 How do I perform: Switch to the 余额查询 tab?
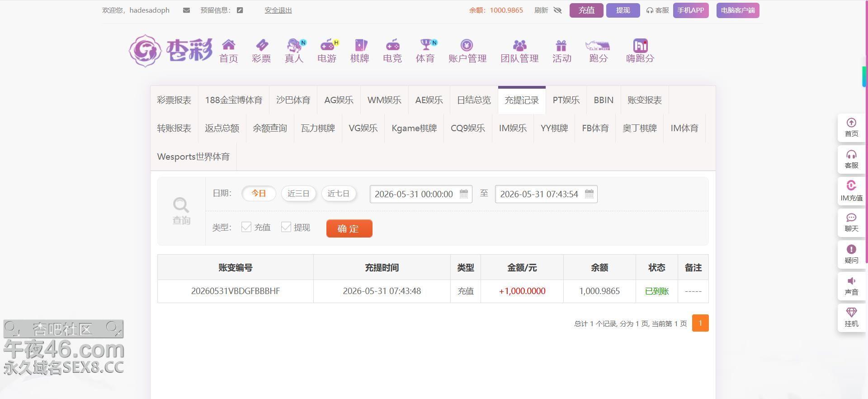(270, 128)
